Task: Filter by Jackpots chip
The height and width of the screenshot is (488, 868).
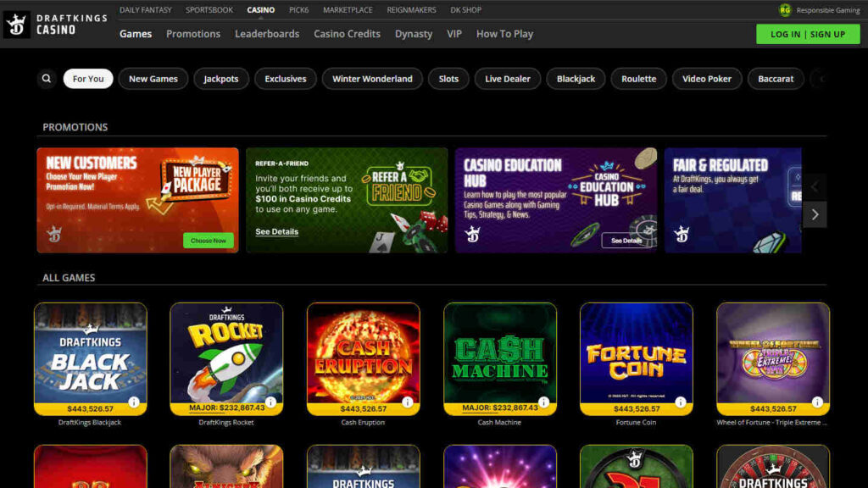Action: click(221, 79)
